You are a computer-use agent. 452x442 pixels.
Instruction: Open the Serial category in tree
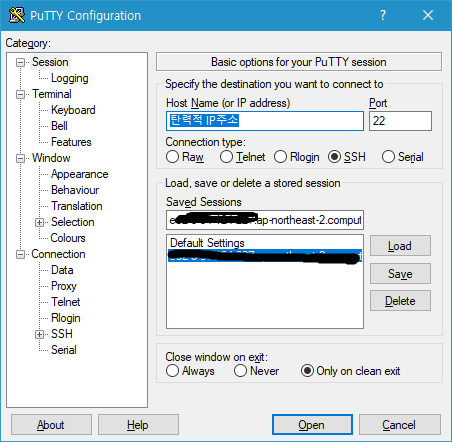[64, 350]
